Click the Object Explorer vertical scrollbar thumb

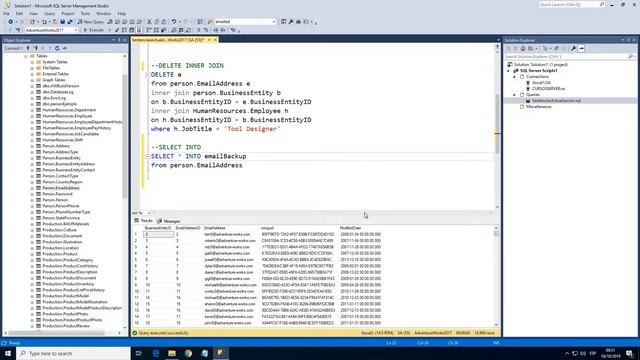click(125, 137)
